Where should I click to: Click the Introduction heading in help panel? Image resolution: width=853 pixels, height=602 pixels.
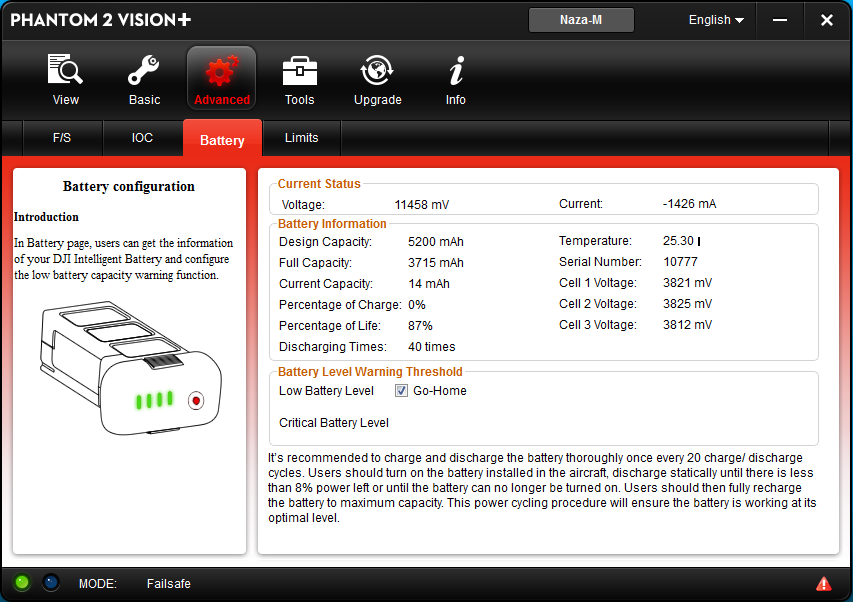(46, 217)
